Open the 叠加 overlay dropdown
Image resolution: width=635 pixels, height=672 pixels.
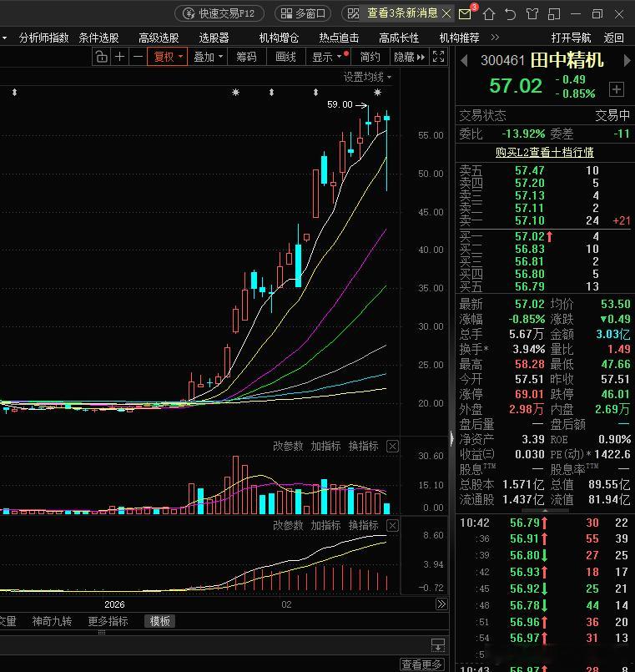[x=209, y=57]
